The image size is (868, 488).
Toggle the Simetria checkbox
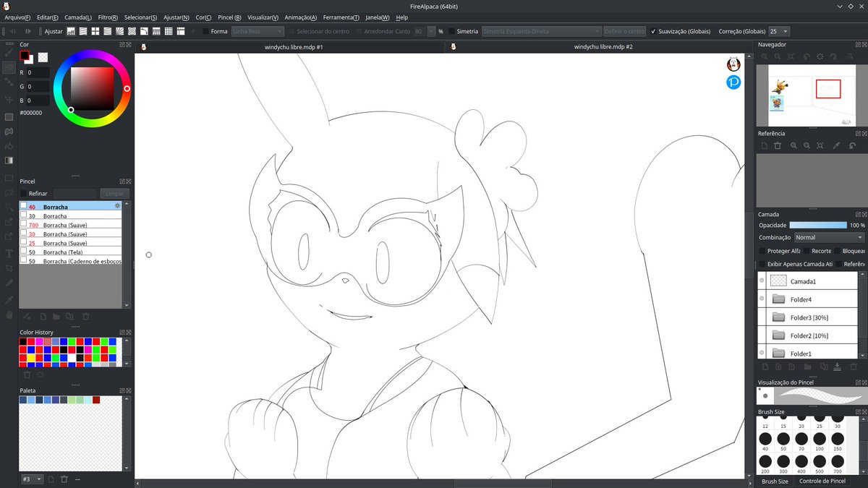(452, 31)
